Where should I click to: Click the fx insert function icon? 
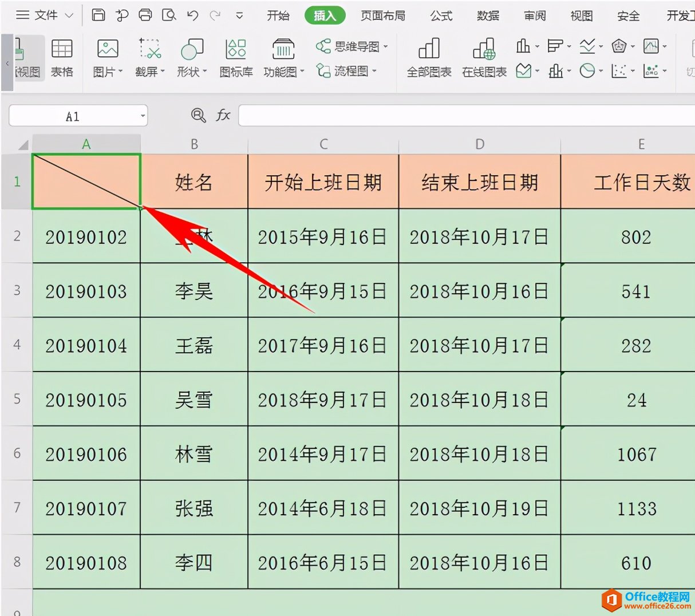223,115
